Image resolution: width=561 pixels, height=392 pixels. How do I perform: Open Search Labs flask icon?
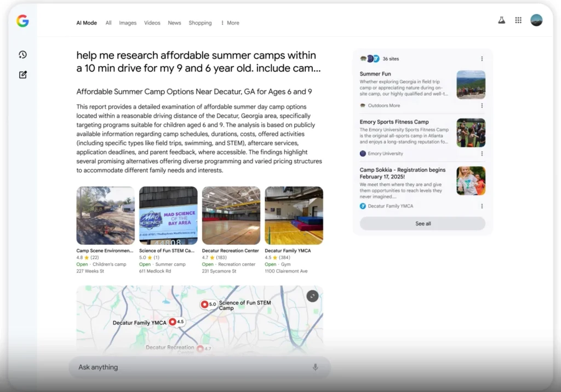502,20
